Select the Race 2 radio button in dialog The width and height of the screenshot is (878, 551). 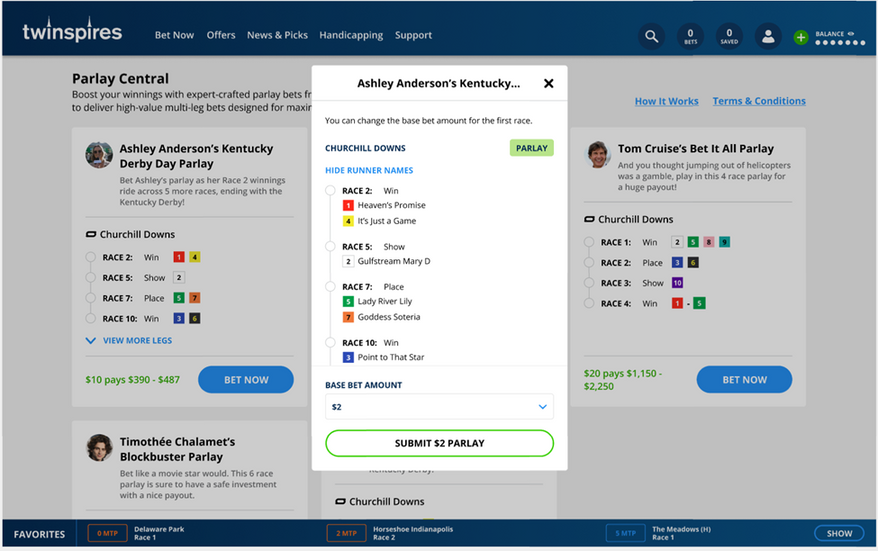pos(331,191)
